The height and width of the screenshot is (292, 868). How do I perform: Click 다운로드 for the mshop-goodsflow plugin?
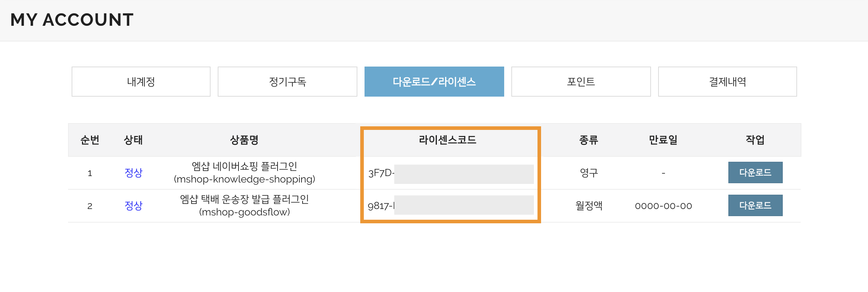pyautogui.click(x=755, y=205)
